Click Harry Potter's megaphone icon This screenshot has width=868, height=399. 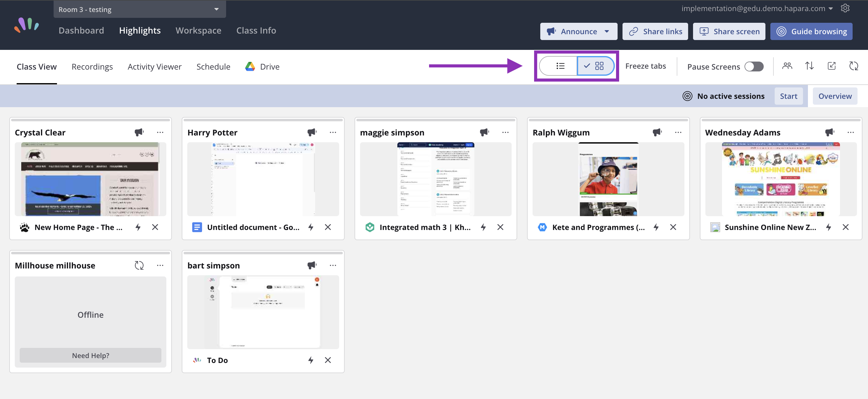tap(312, 132)
